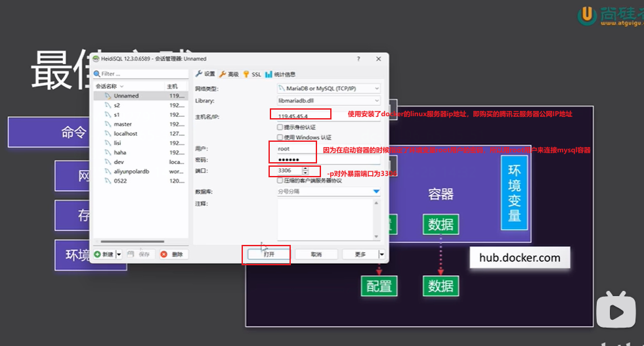
Task: Decrease the port with the down spinner
Action: tap(305, 173)
